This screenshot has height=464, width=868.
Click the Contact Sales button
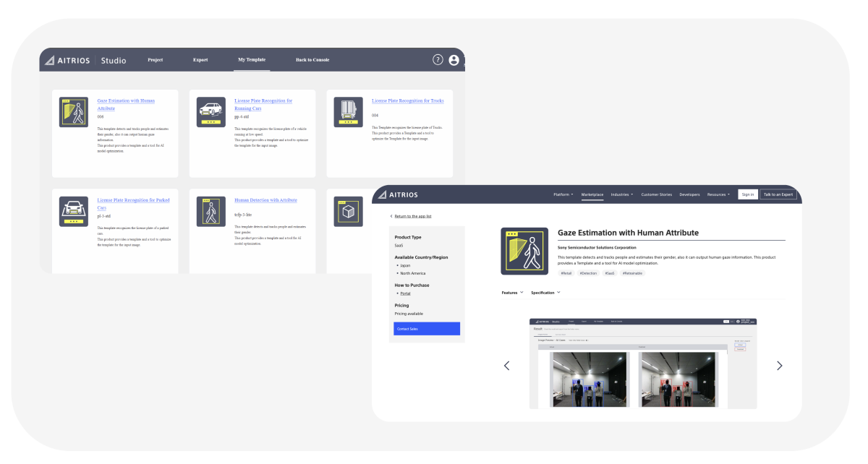tap(427, 329)
